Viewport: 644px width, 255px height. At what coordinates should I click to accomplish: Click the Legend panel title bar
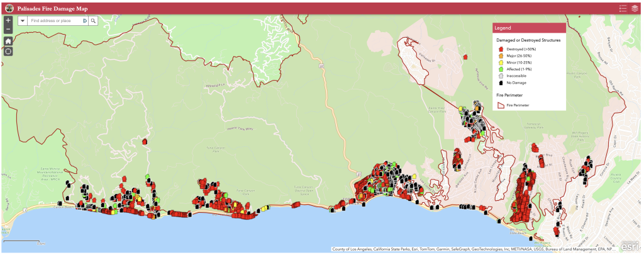pos(529,28)
